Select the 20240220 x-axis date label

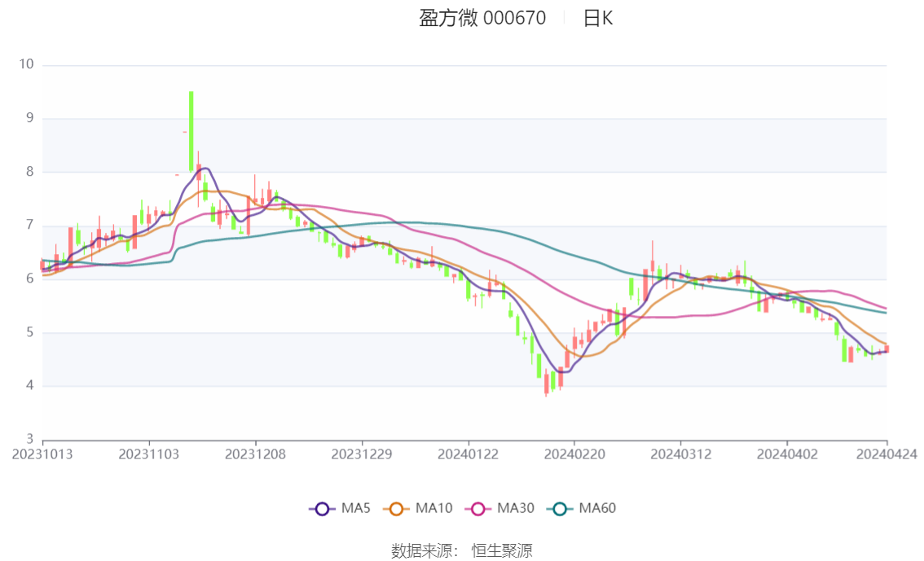574,454
